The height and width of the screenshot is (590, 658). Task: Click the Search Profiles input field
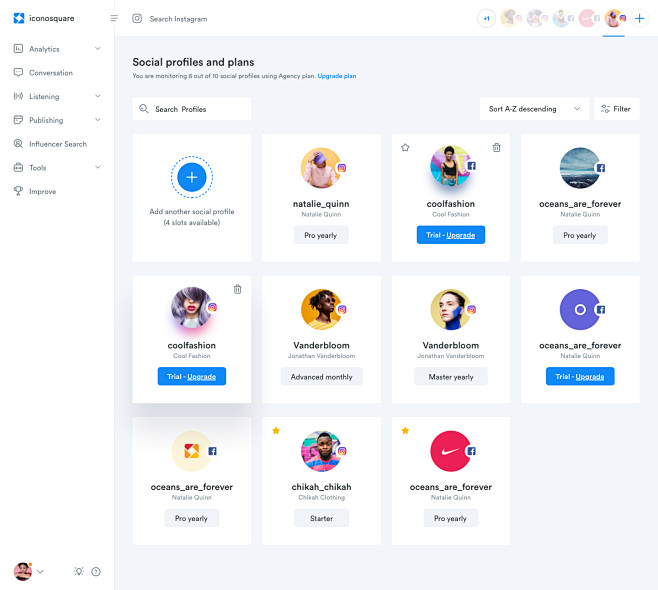[192, 109]
